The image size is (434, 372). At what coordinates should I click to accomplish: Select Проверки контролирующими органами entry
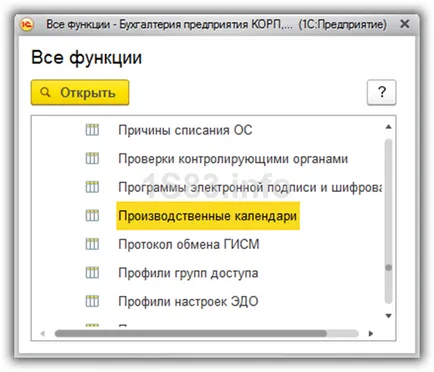[x=233, y=159]
